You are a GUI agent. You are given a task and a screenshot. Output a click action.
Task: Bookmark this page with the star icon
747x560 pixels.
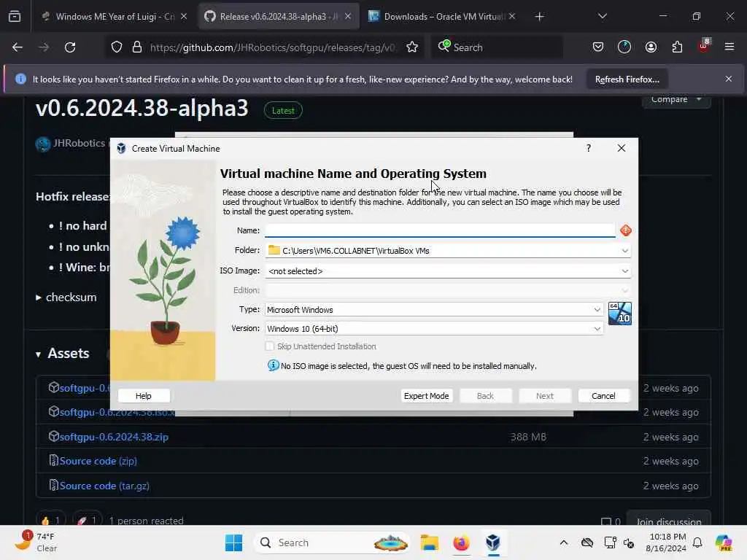click(x=412, y=47)
